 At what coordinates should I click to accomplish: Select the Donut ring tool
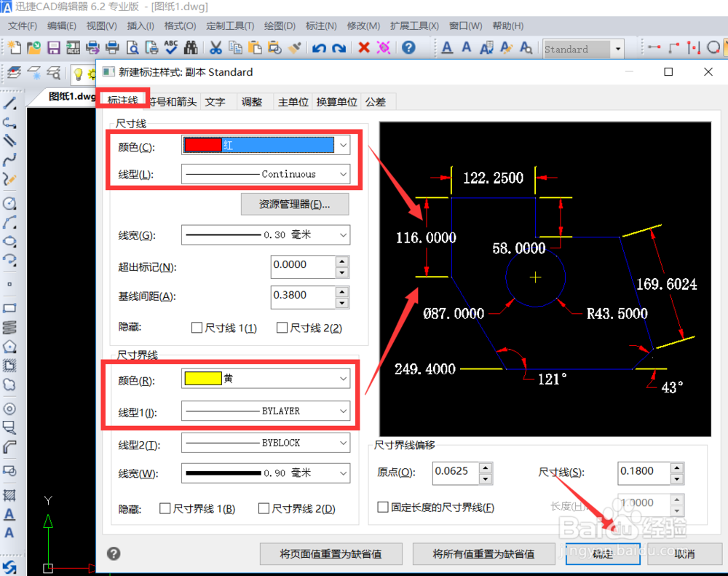tap(9, 409)
